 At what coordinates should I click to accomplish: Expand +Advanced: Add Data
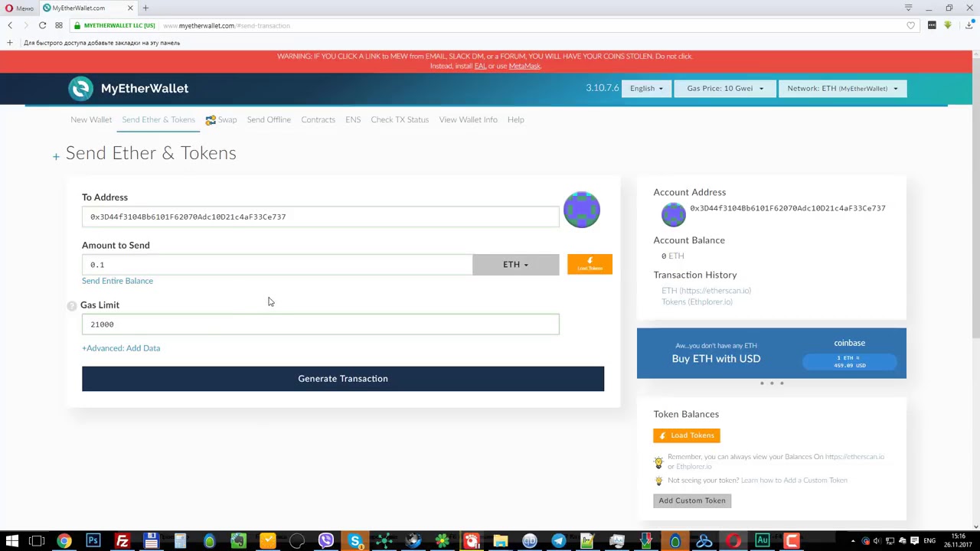tap(121, 348)
